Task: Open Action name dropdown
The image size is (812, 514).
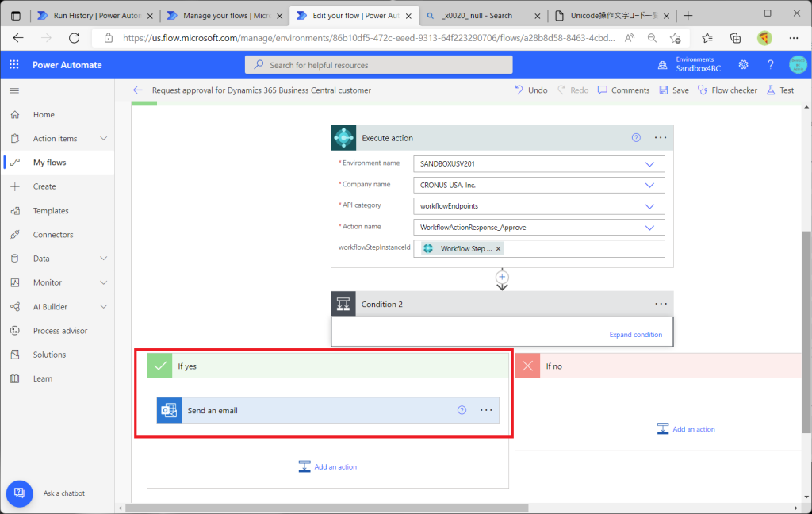Action: (x=649, y=228)
